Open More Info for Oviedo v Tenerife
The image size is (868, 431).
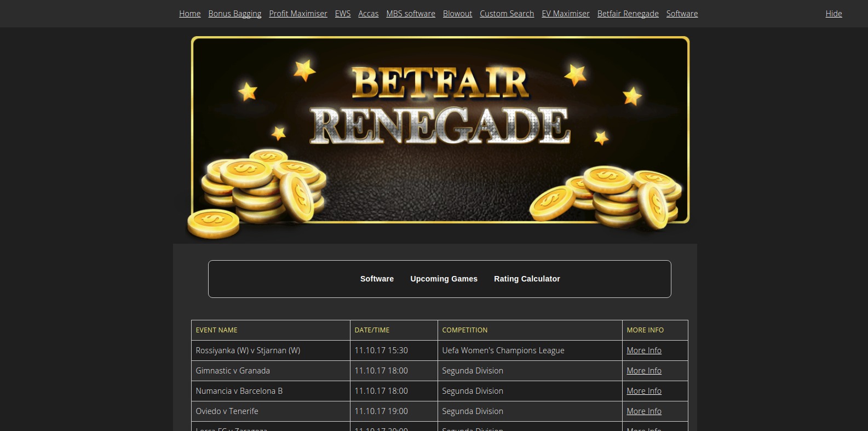(644, 411)
